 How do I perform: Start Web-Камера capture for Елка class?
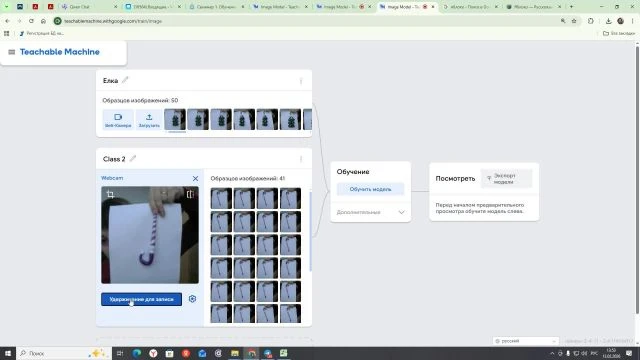click(118, 120)
